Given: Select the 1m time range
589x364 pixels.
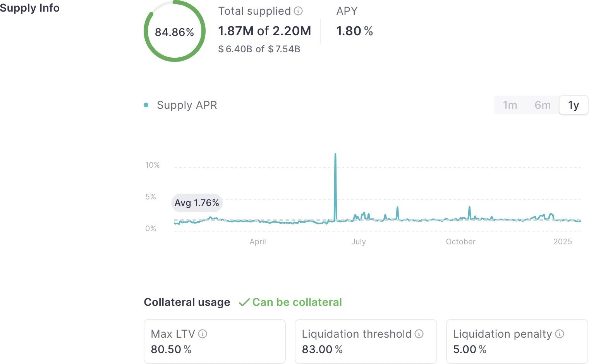Looking at the screenshot, I should click(510, 105).
